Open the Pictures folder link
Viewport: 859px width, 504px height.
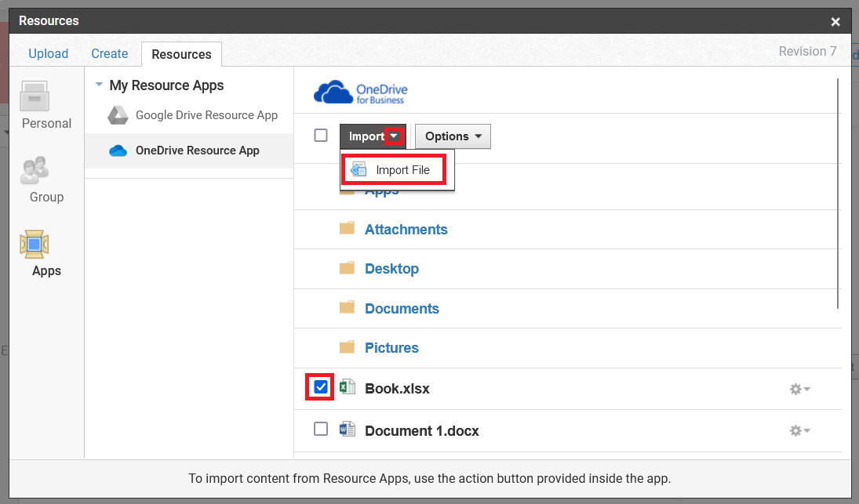point(391,348)
